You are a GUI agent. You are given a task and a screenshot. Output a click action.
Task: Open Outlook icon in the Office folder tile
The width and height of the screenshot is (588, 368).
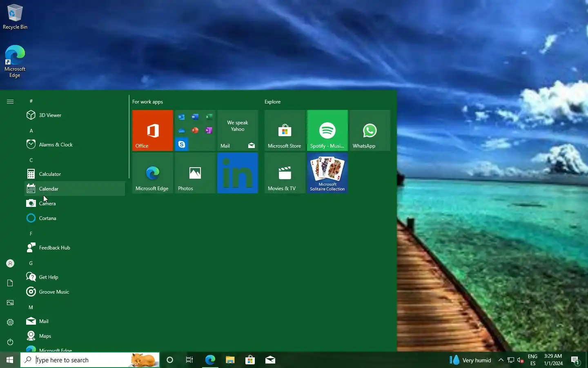[x=182, y=117]
